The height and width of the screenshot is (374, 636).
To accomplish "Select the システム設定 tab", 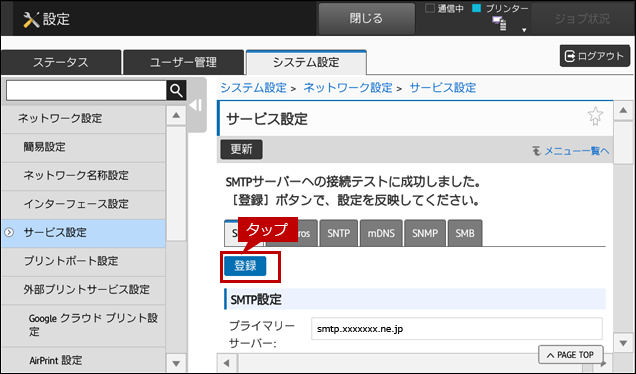I will pos(306,62).
